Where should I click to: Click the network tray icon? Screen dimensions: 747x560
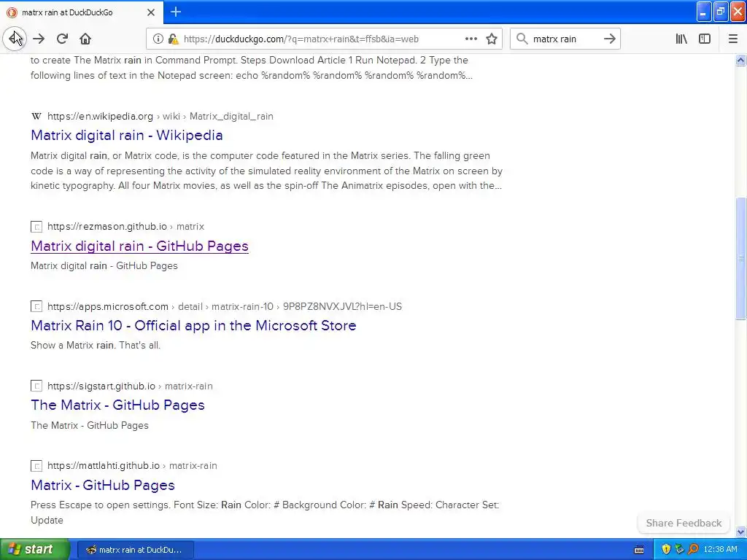tap(680, 550)
